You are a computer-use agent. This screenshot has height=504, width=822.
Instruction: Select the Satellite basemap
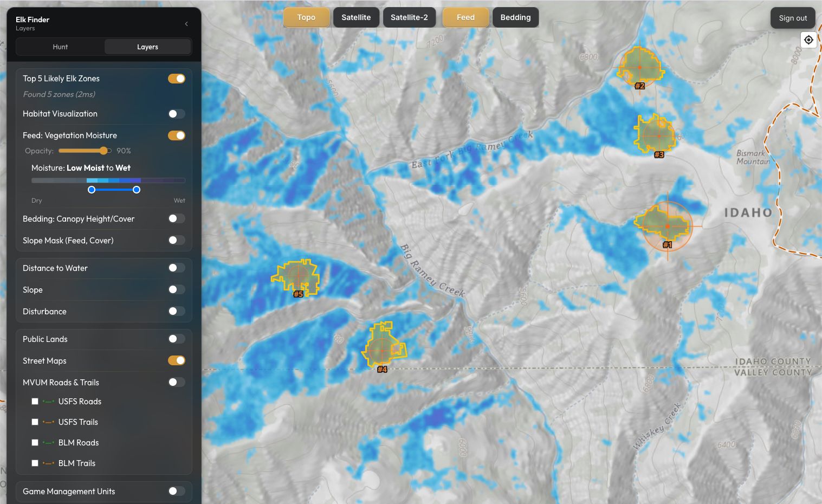coord(356,17)
